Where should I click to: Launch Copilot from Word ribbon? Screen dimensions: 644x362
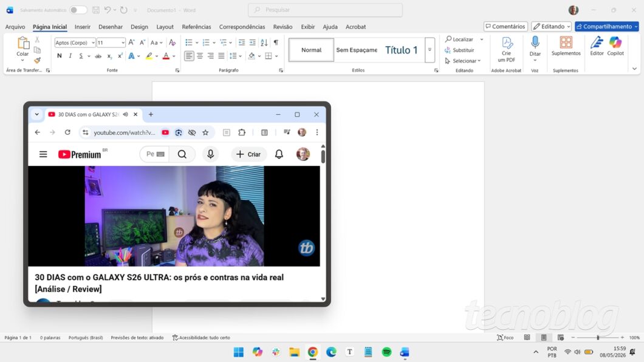click(x=615, y=46)
